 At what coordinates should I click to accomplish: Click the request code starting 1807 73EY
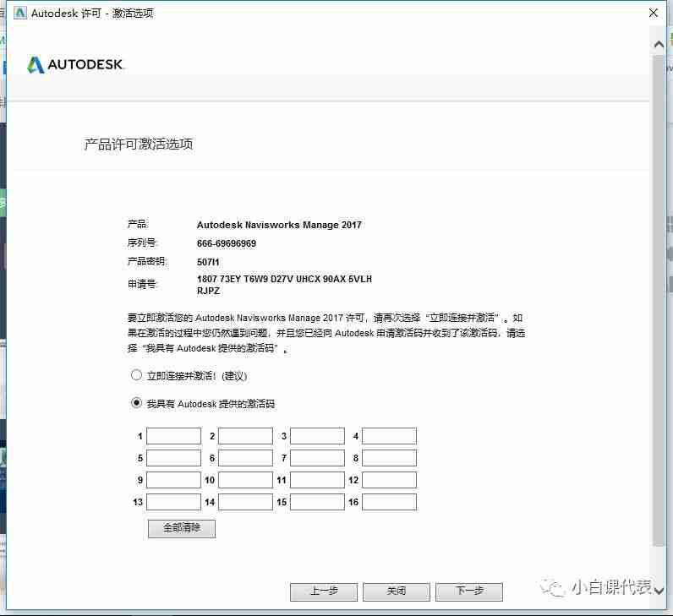tap(284, 285)
